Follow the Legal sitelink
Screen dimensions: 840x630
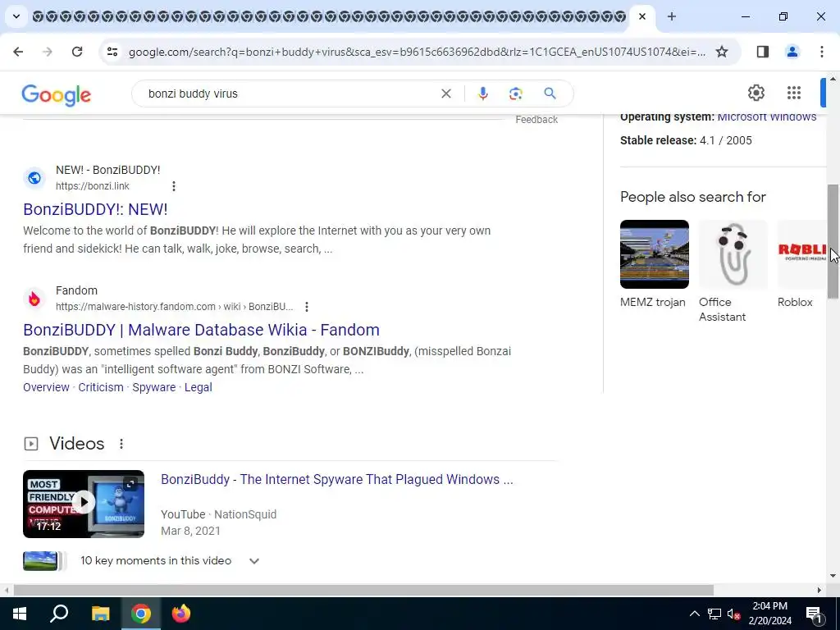199,387
